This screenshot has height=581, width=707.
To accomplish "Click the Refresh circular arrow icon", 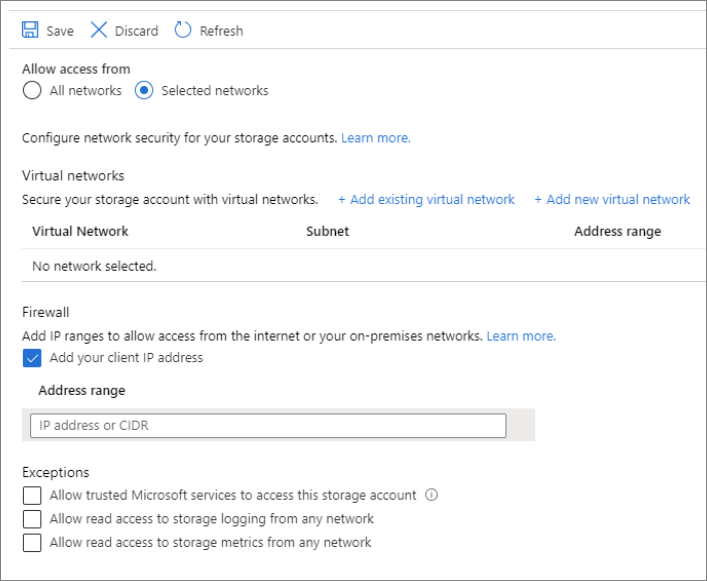I will pyautogui.click(x=183, y=30).
